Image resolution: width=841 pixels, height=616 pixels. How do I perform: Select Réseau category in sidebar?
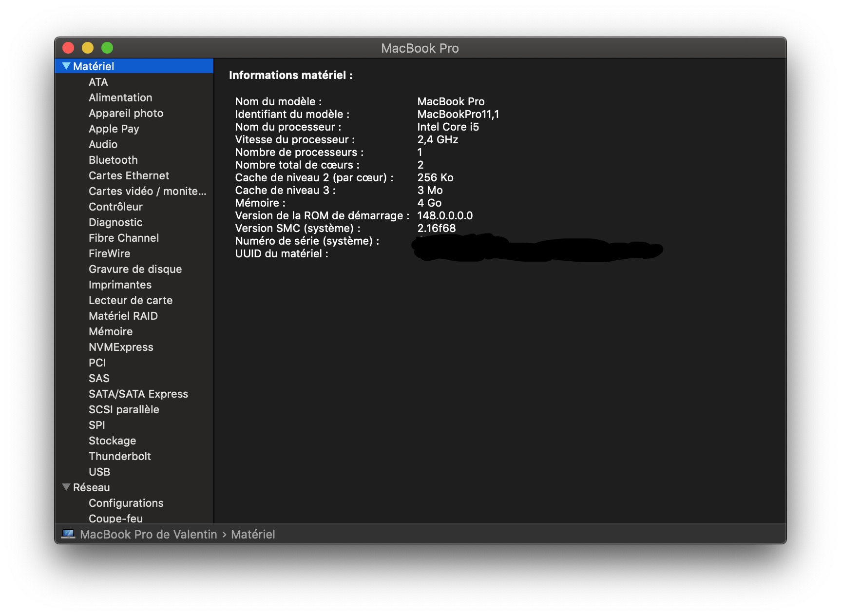click(92, 487)
